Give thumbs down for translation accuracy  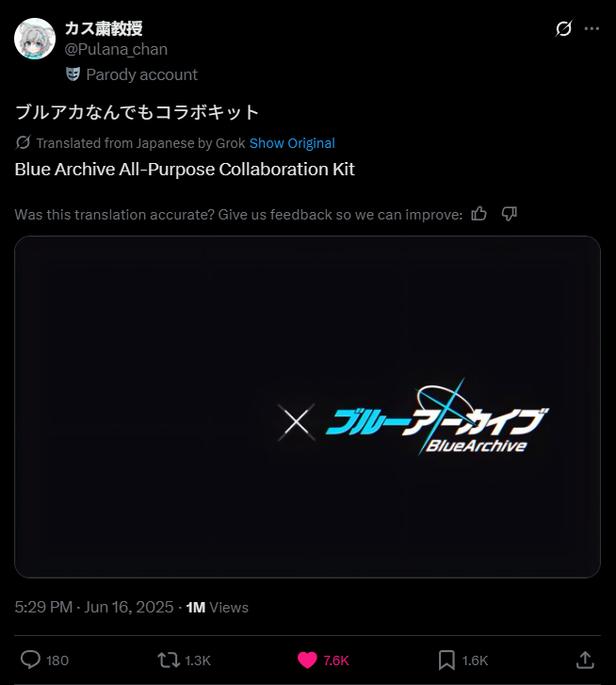509,214
